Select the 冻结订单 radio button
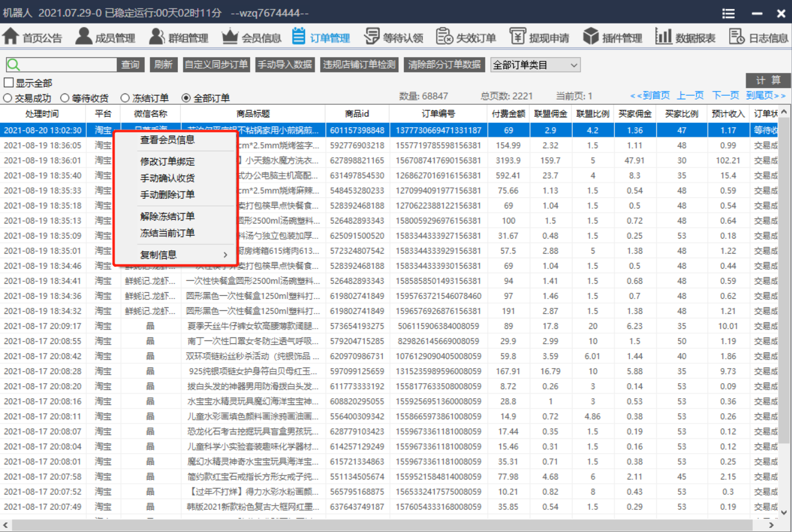792x532 pixels. click(x=125, y=98)
